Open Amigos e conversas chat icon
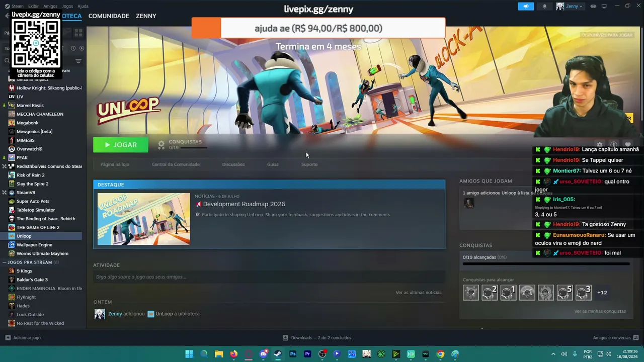 (x=636, y=338)
